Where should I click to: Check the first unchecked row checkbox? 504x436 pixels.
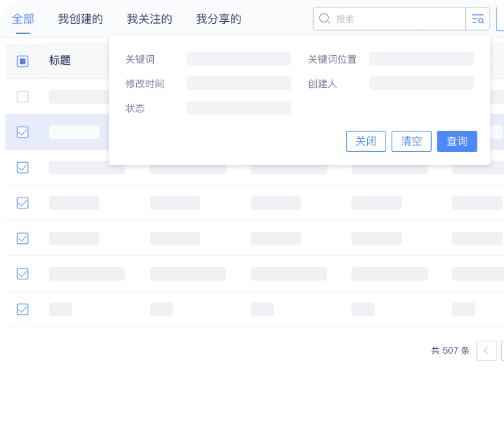[22, 97]
